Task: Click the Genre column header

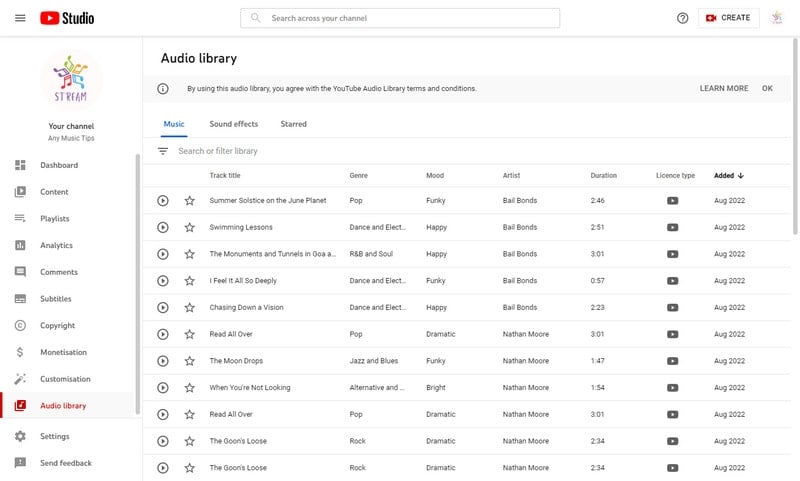Action: pyautogui.click(x=358, y=175)
